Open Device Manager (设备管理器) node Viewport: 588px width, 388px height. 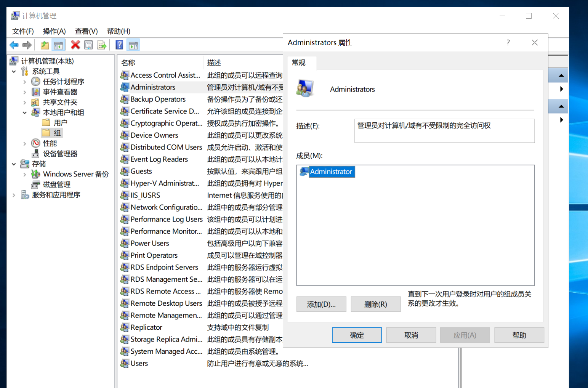point(60,154)
